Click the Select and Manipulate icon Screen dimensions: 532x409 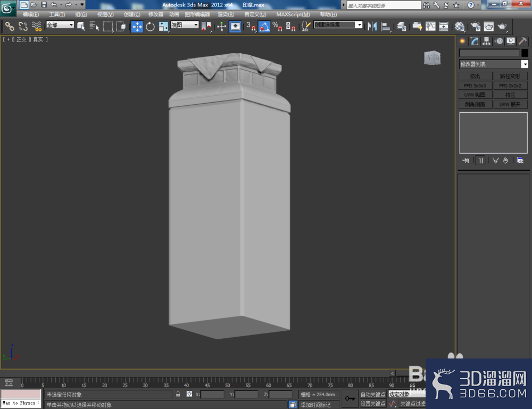tap(221, 27)
